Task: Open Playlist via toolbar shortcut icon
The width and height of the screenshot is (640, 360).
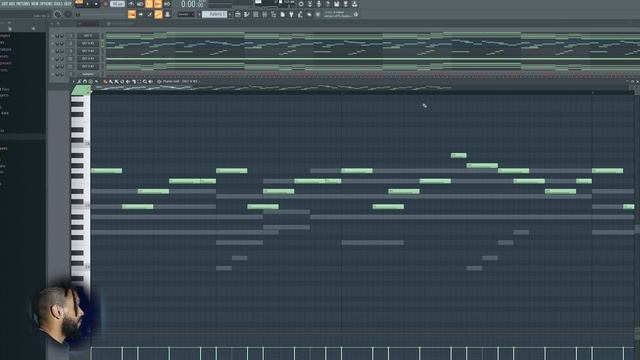Action: (238, 14)
